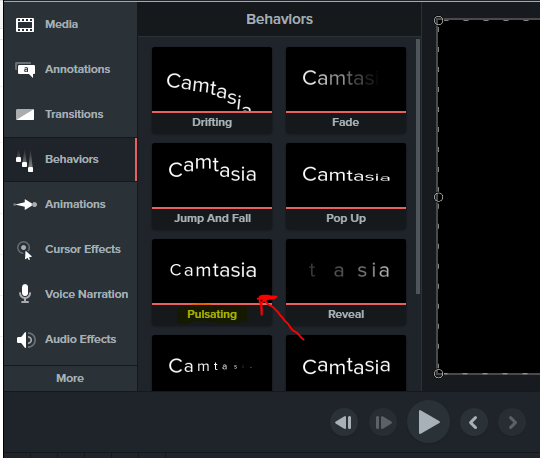Click the Behaviors icon in the sidebar
This screenshot has height=458, width=540.
25,161
